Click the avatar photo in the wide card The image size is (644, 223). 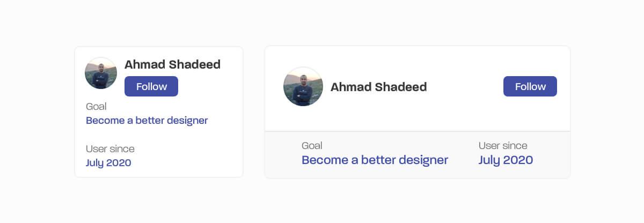point(303,86)
